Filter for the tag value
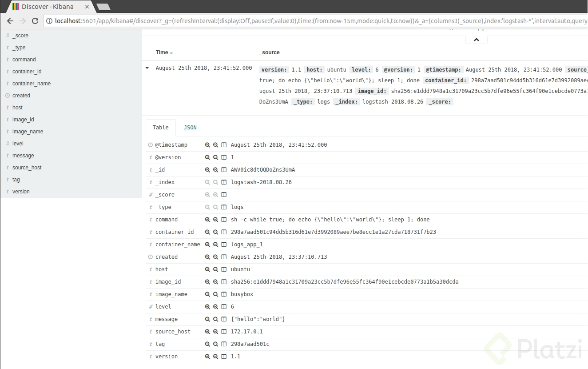 pos(207,344)
